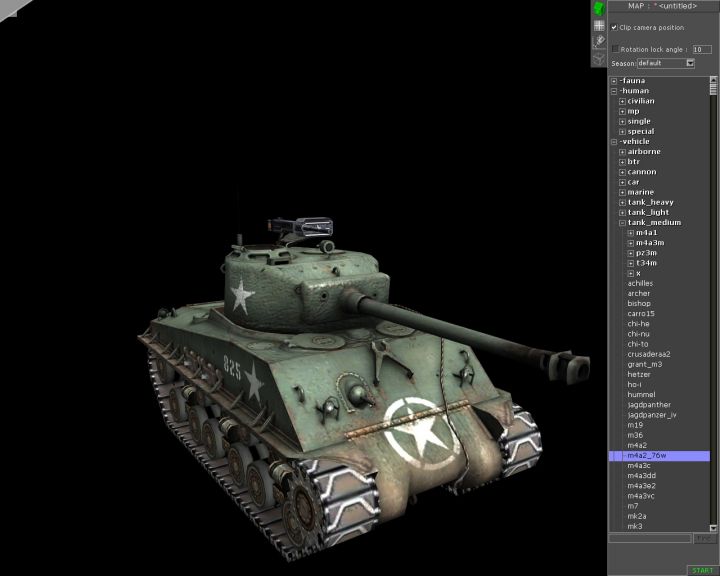Expand the tank_heavy category

[622, 203]
